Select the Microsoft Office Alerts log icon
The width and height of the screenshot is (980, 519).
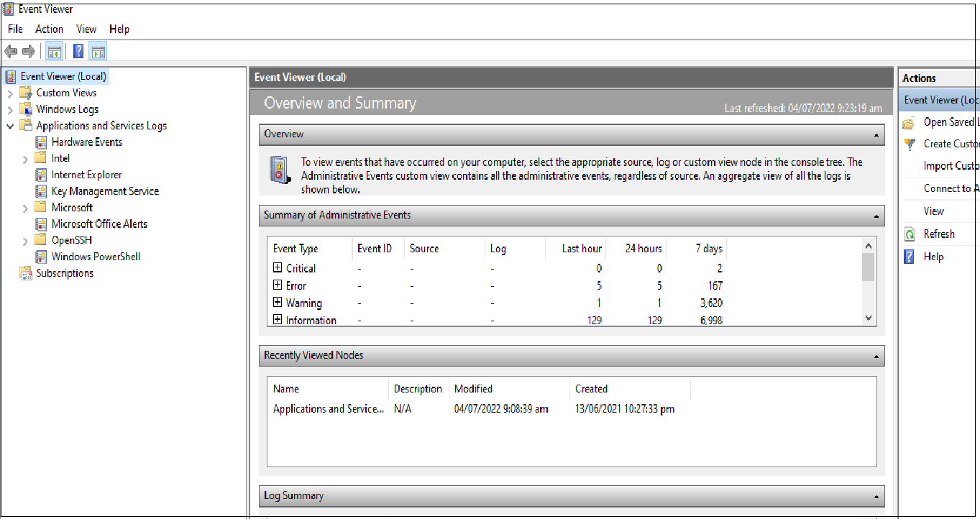pyautogui.click(x=41, y=224)
